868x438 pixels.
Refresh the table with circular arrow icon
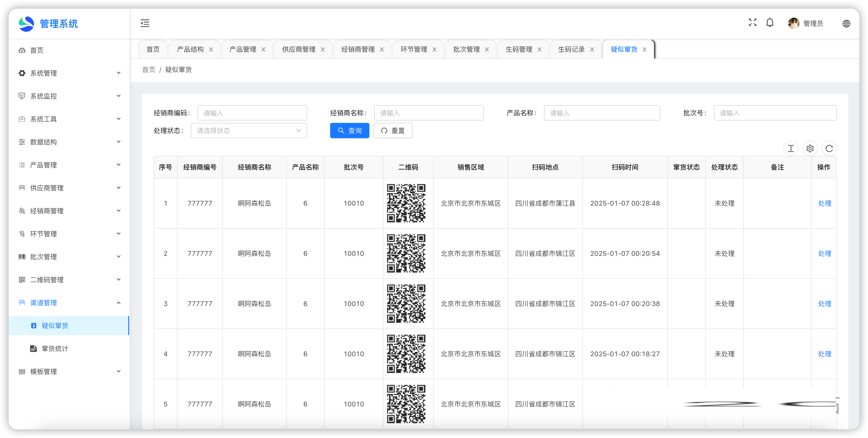(x=829, y=148)
